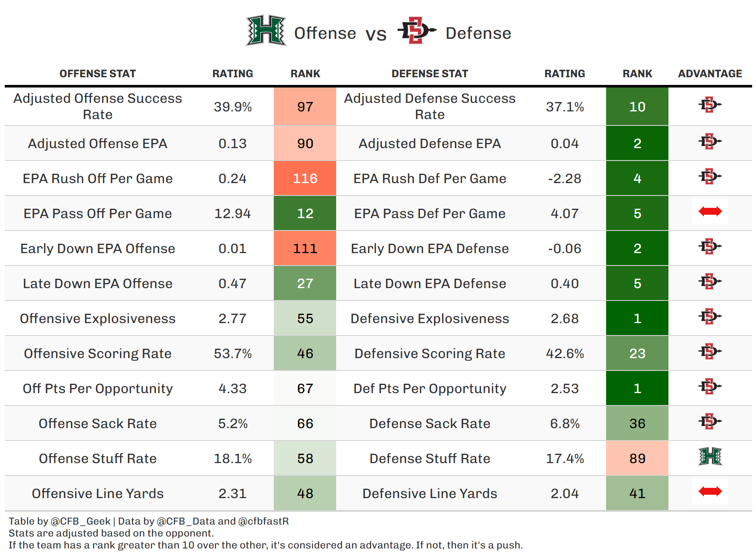Click the Hawaii logo in the title
This screenshot has height=560, width=756.
point(266,31)
